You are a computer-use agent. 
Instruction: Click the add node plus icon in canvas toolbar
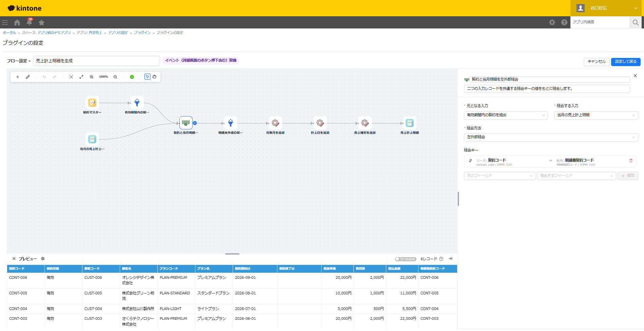click(x=18, y=77)
